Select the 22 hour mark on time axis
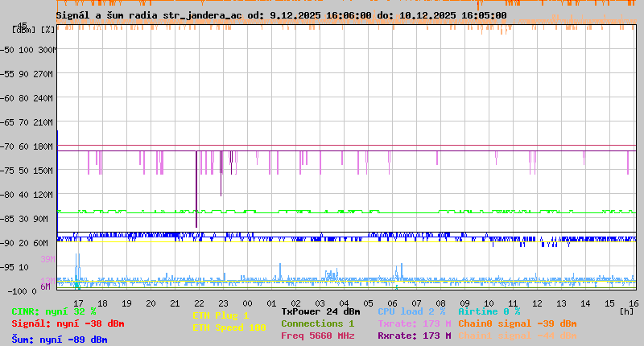This screenshot has width=644, height=346. [199, 303]
